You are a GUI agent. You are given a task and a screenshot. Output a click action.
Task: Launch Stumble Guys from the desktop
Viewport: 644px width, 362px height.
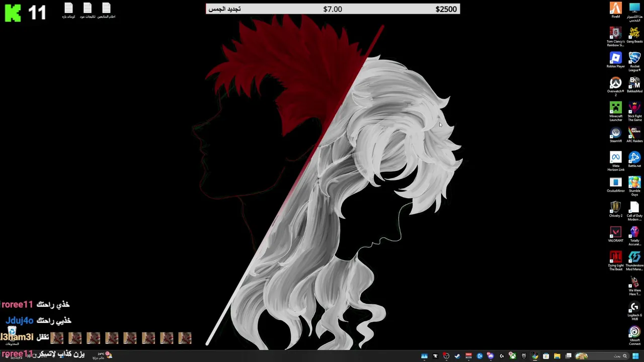(634, 186)
